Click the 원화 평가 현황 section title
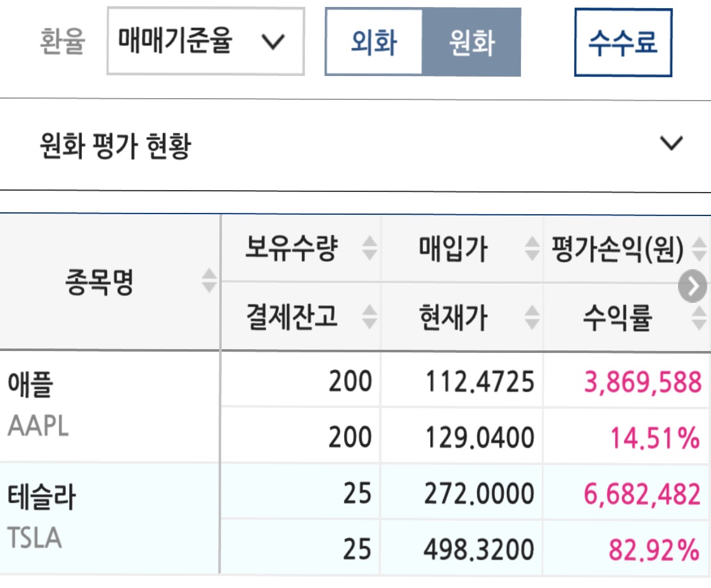 pyautogui.click(x=115, y=146)
